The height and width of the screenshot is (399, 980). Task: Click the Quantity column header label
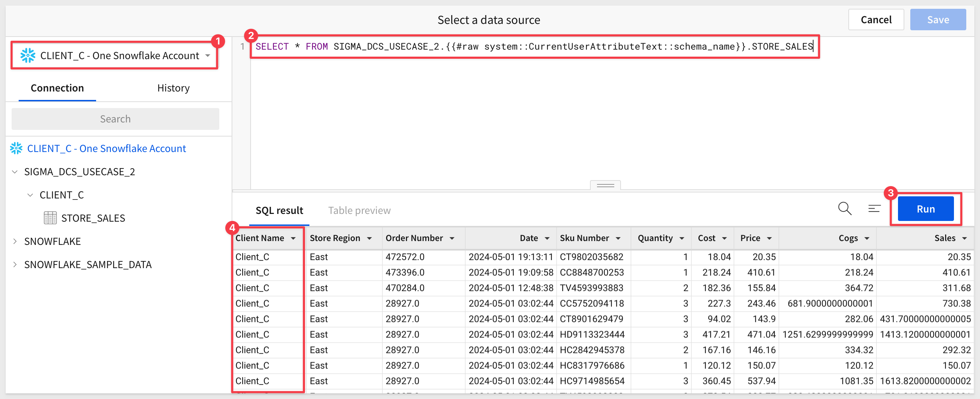click(655, 238)
